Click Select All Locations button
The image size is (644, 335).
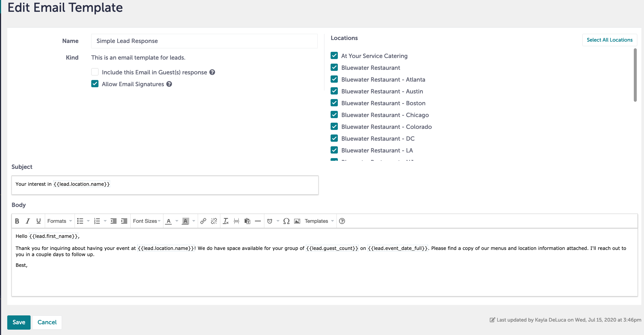click(x=610, y=40)
